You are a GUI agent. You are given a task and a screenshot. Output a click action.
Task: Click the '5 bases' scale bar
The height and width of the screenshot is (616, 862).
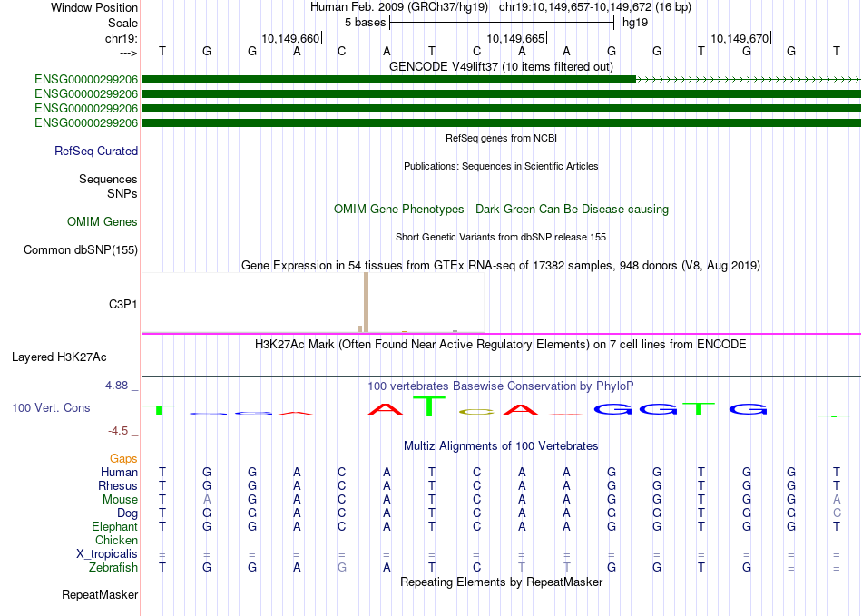(x=501, y=23)
